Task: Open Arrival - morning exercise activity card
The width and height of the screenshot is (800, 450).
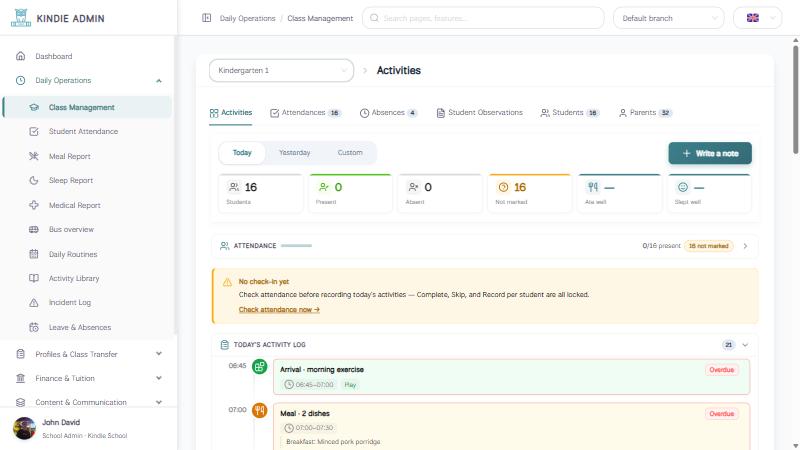Action: point(511,377)
